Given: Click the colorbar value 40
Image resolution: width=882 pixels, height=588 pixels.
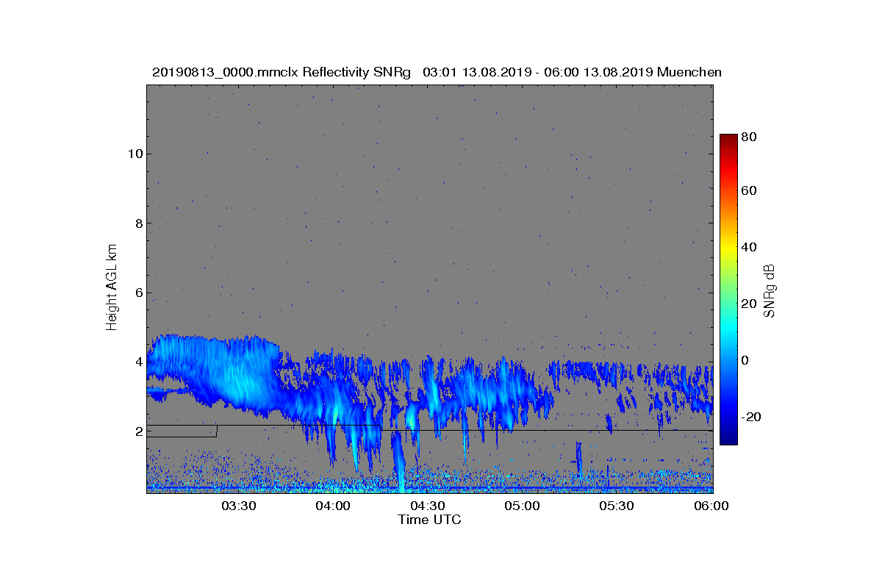Looking at the screenshot, I should pos(750,247).
